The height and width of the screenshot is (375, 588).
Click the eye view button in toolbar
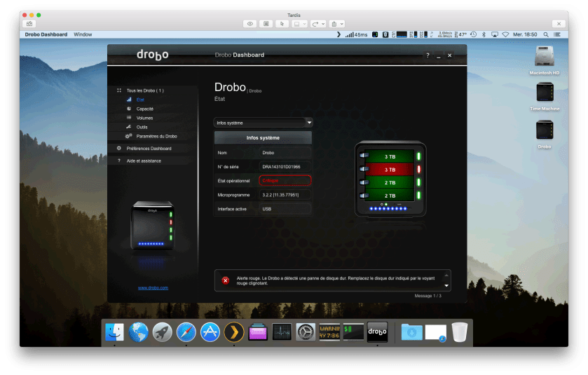tap(249, 23)
